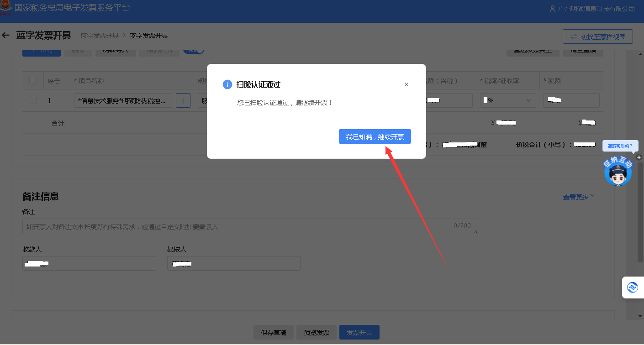Check the checkbox for row 1
The width and height of the screenshot is (644, 345).
coord(33,100)
